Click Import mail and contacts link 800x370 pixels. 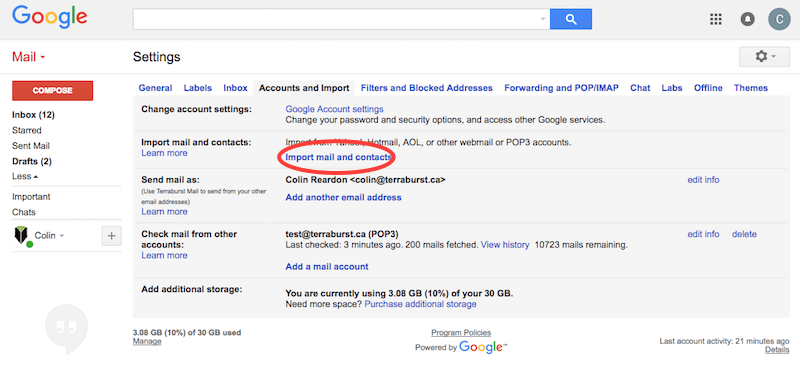[338, 157]
